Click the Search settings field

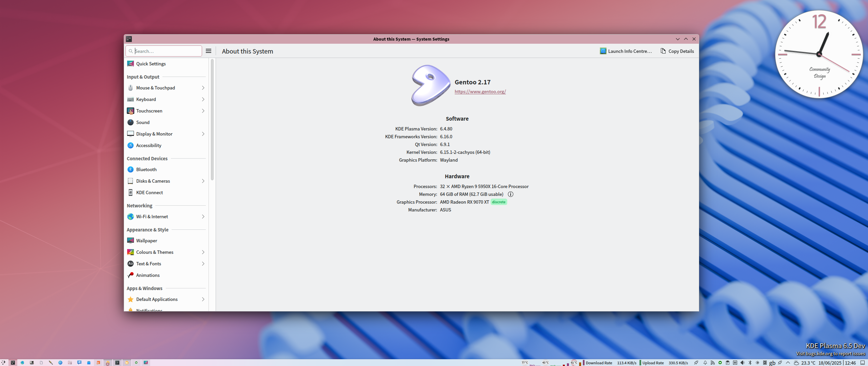click(164, 51)
